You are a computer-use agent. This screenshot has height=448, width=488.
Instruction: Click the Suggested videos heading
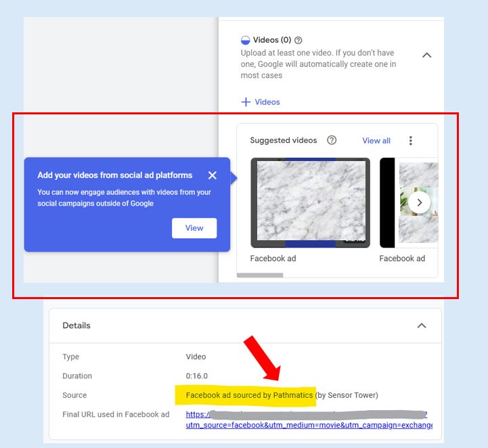point(284,140)
